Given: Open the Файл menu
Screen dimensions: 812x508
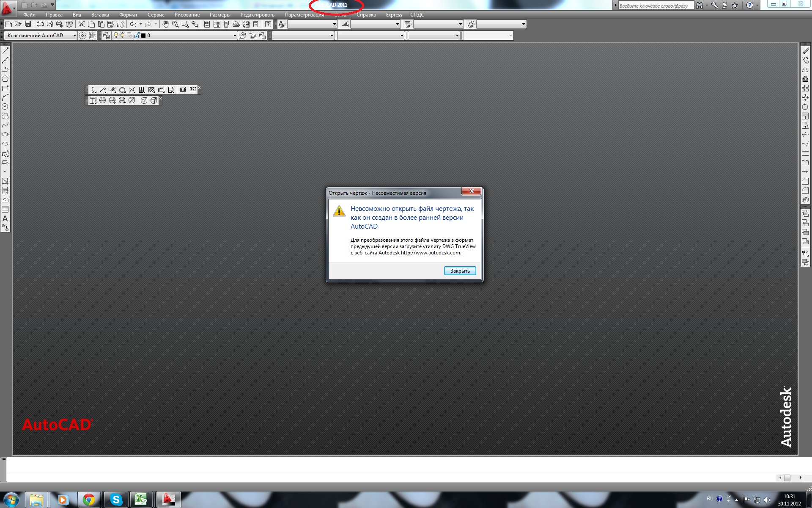Looking at the screenshot, I should point(30,15).
